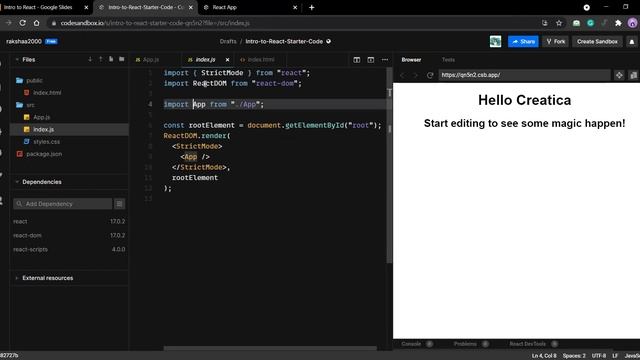Open the Console panel
This screenshot has height=360, width=640.
pos(411,344)
